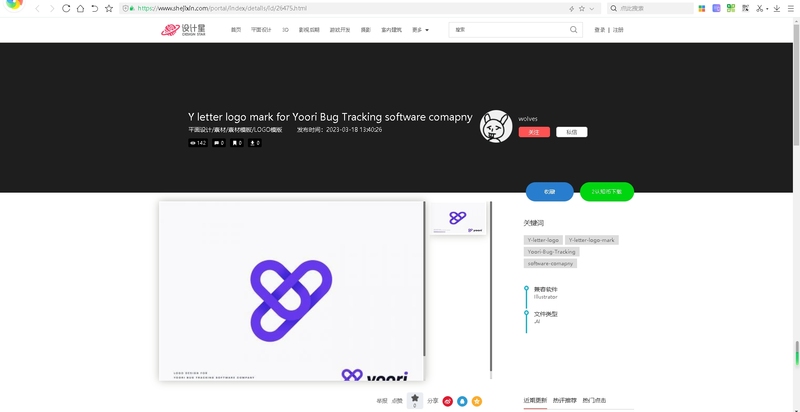Screen dimensions: 800x412
Task: Click the software-comapny keyword tag
Action: [550, 263]
